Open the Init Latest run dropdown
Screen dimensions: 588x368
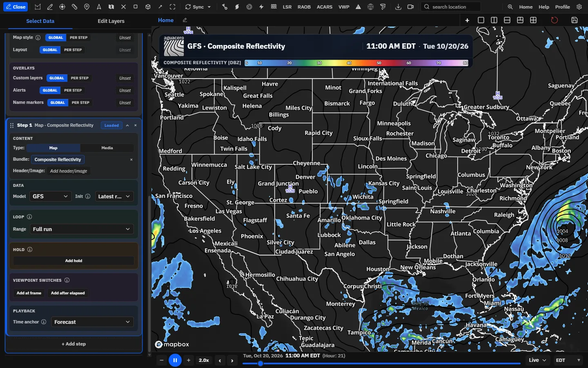pyautogui.click(x=114, y=196)
